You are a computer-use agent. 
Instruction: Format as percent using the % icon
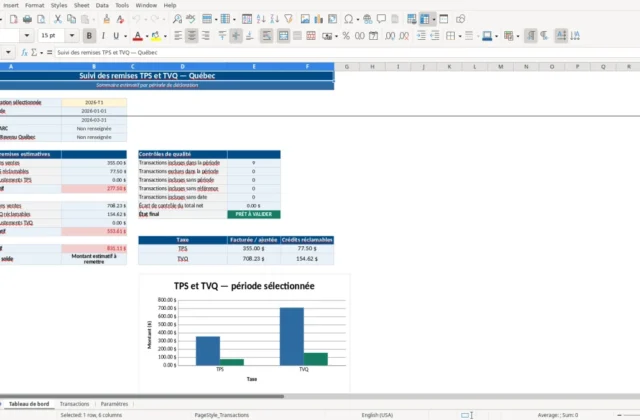point(346,36)
